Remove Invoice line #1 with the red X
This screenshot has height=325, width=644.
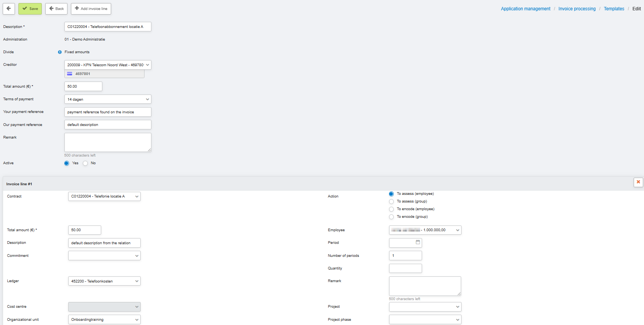tap(638, 182)
